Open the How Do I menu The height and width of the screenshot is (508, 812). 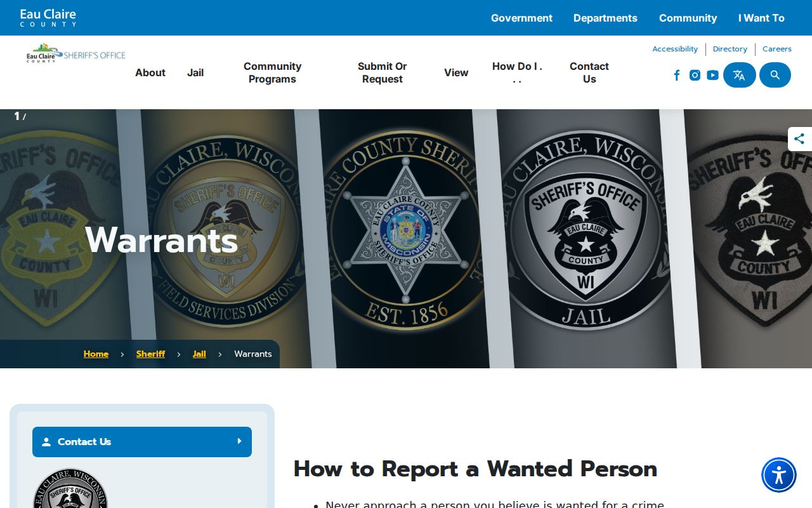pos(517,72)
